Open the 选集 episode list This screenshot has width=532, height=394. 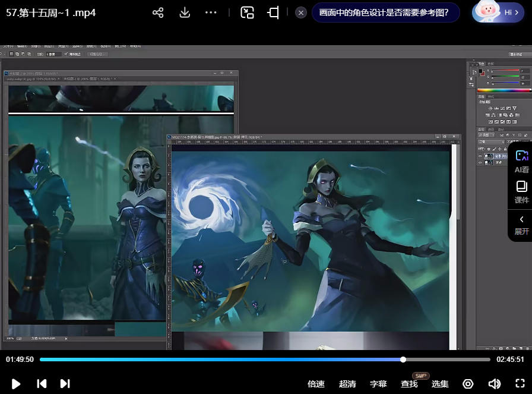click(440, 384)
